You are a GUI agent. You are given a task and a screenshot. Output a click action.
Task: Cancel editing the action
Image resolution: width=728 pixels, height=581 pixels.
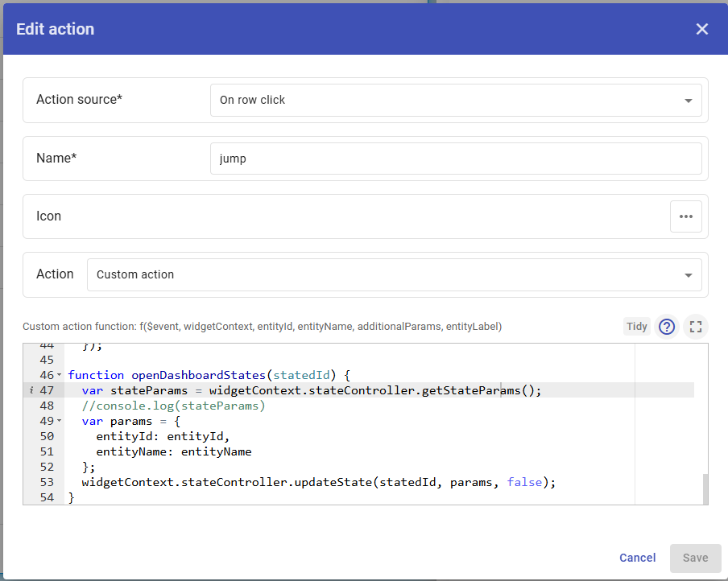pos(637,558)
